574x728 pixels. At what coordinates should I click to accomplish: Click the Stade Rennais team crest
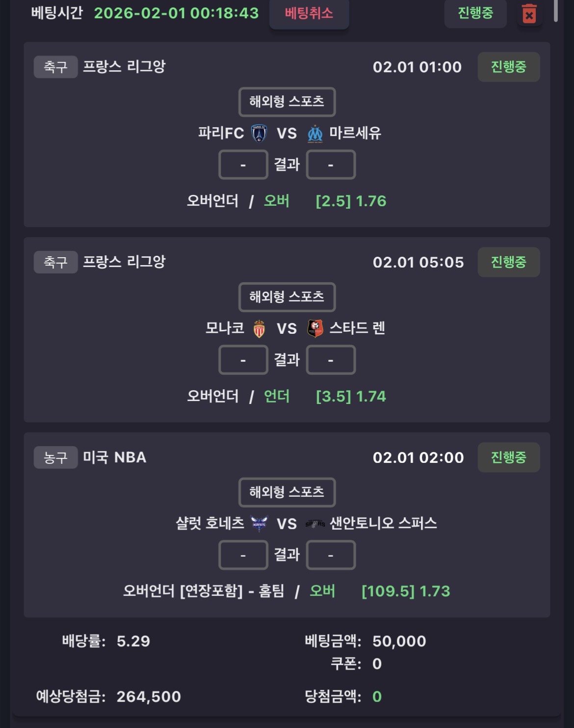315,328
